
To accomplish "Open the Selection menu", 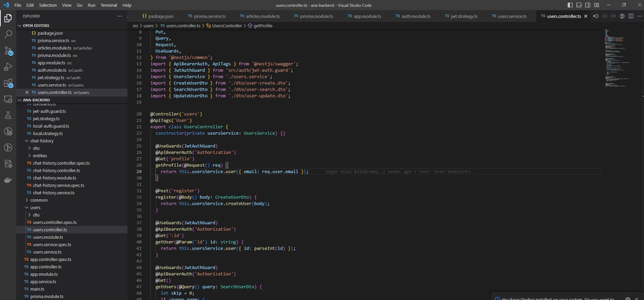I will [48, 5].
